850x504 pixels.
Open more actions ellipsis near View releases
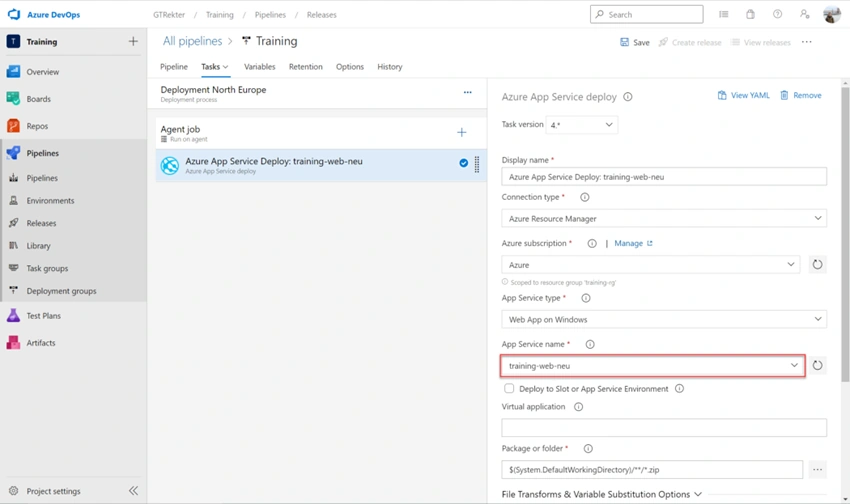pyautogui.click(x=807, y=42)
